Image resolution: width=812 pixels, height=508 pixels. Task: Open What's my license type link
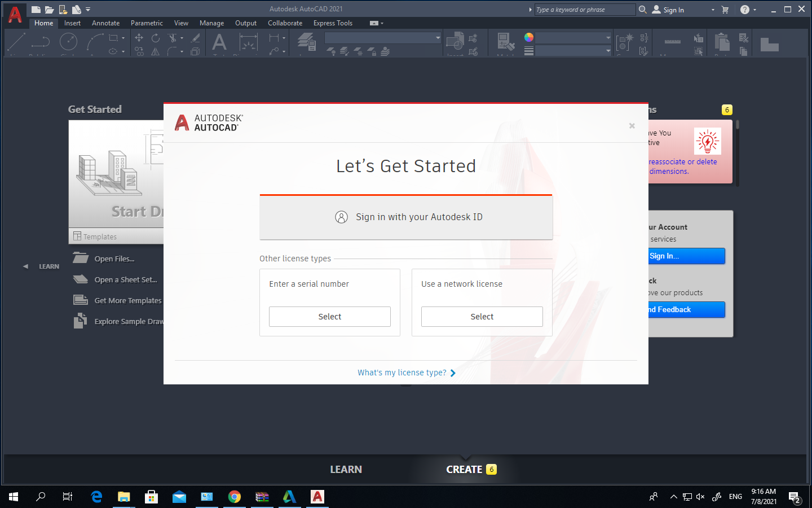[x=407, y=373]
